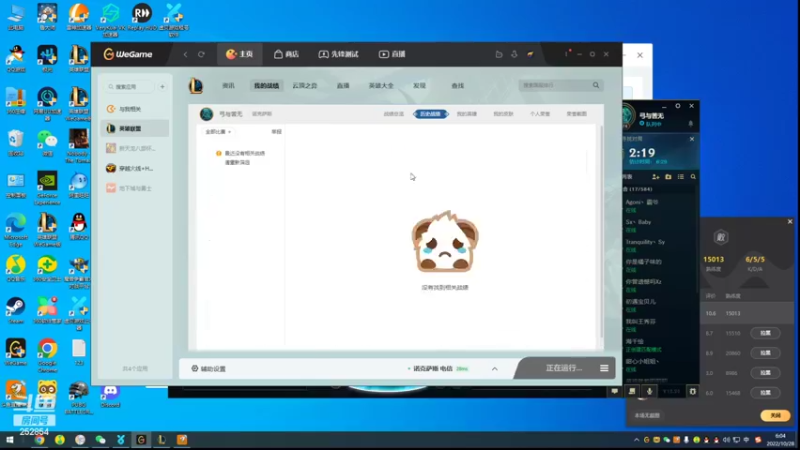Select the 穿越火线 sidebar game
This screenshot has width=800, height=450.
(x=135, y=168)
